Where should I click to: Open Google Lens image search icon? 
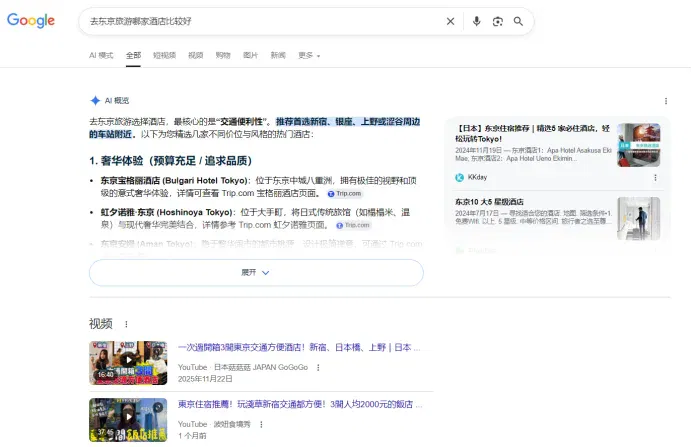click(497, 21)
